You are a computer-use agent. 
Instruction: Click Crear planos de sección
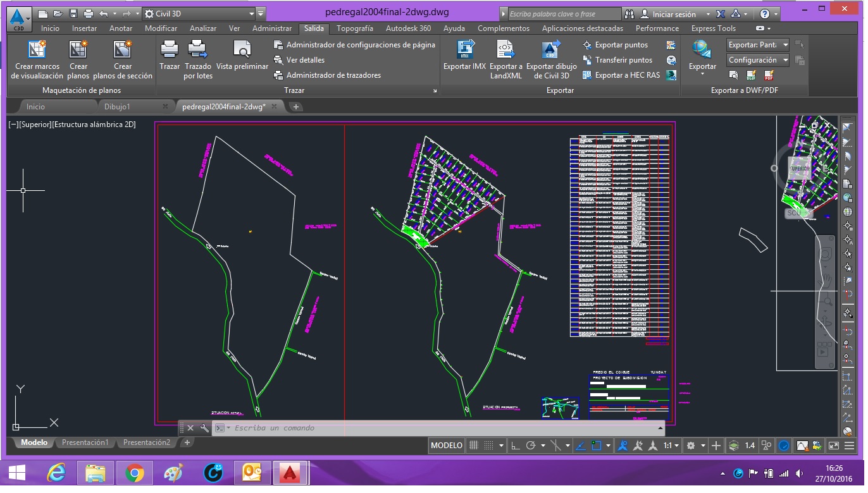tap(123, 60)
